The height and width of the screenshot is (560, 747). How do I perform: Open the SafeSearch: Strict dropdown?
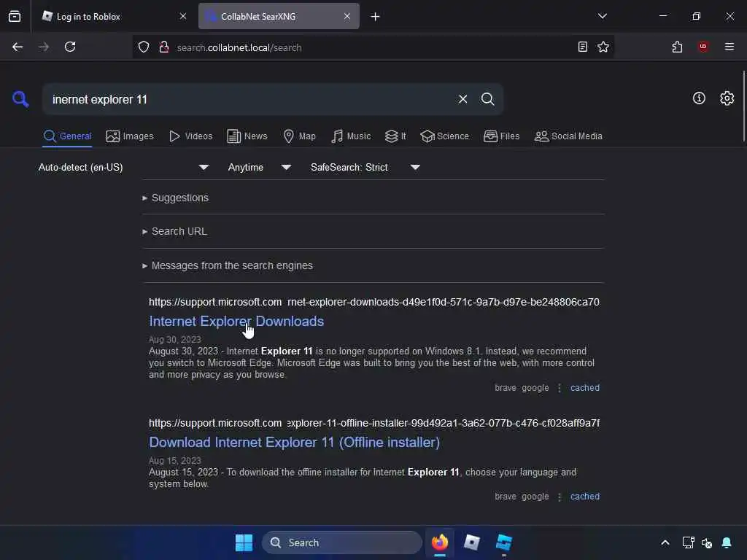tap(365, 167)
